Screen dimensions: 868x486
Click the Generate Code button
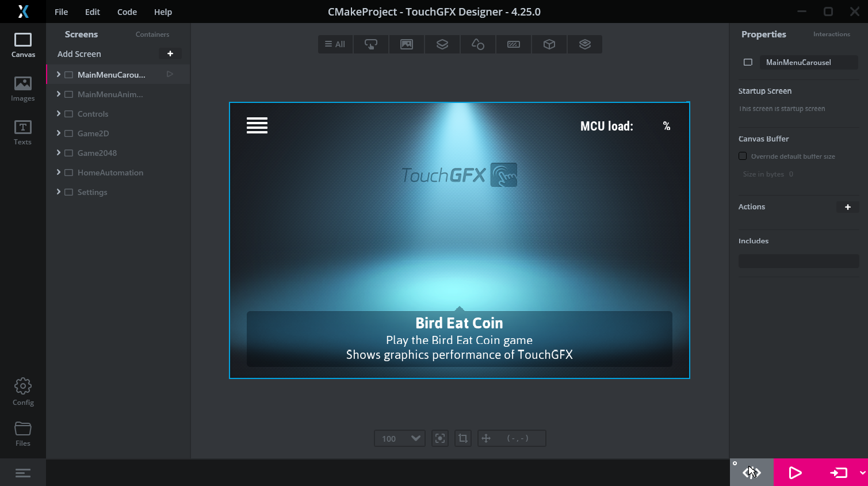coord(752,472)
